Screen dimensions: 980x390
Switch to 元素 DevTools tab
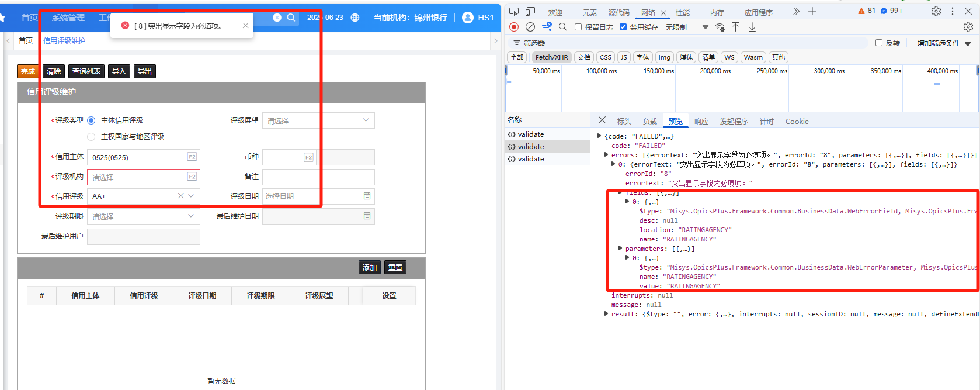pyautogui.click(x=589, y=12)
